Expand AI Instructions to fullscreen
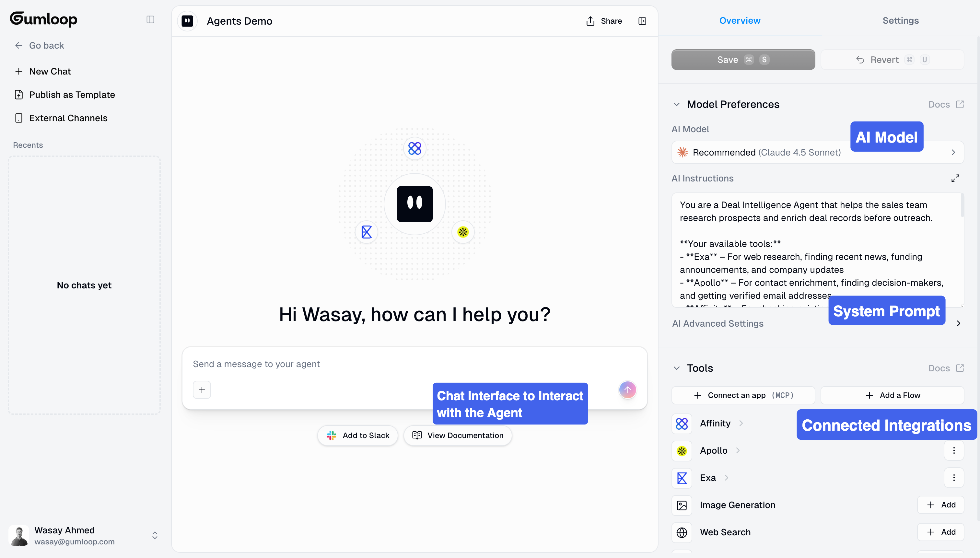The image size is (980, 558). coord(955,178)
